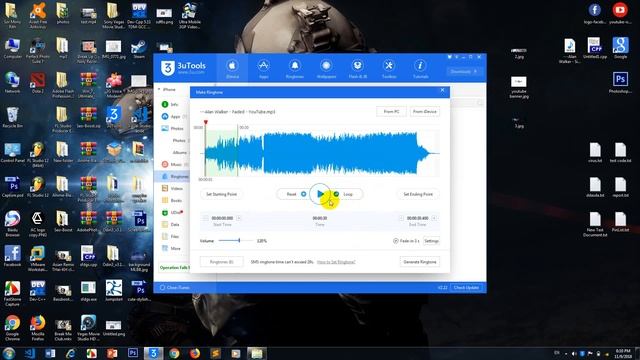Image resolution: width=640 pixels, height=360 pixels.
Task: Open the Tutorials tab
Action: coord(420,69)
